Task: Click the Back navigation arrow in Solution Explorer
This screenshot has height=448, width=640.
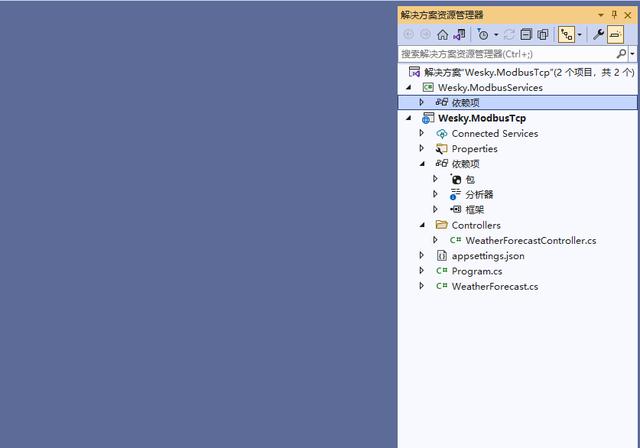Action: pos(409,35)
